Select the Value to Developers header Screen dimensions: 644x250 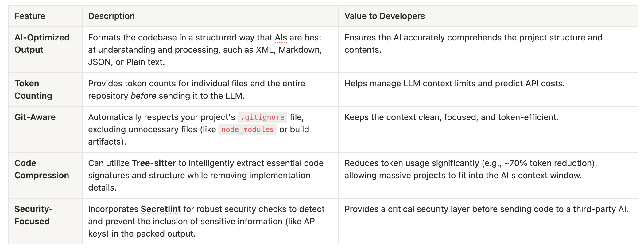384,16
